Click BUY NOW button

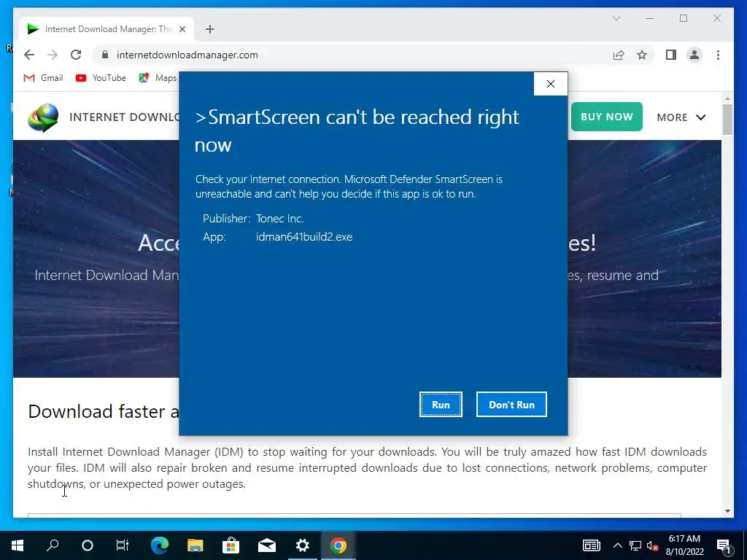pos(606,117)
